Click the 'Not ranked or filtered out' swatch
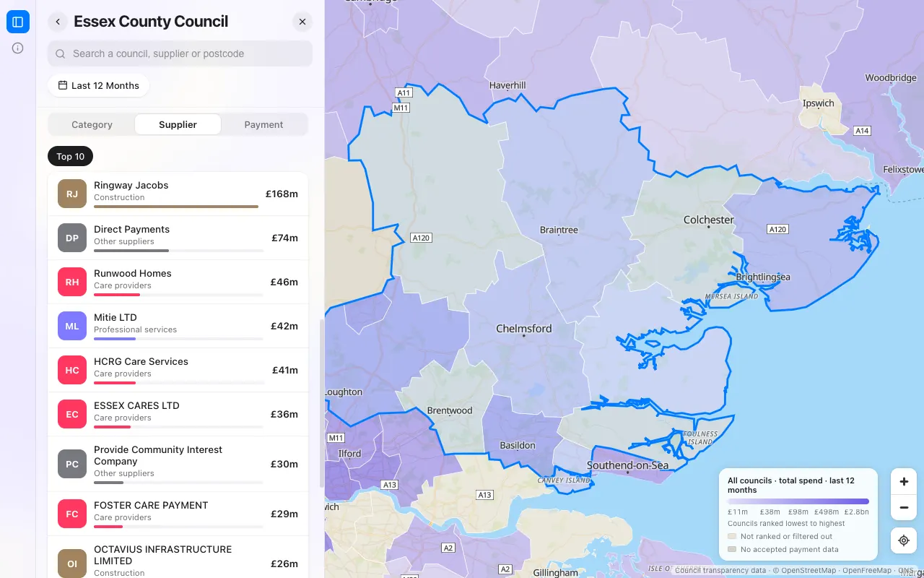 tap(732, 536)
